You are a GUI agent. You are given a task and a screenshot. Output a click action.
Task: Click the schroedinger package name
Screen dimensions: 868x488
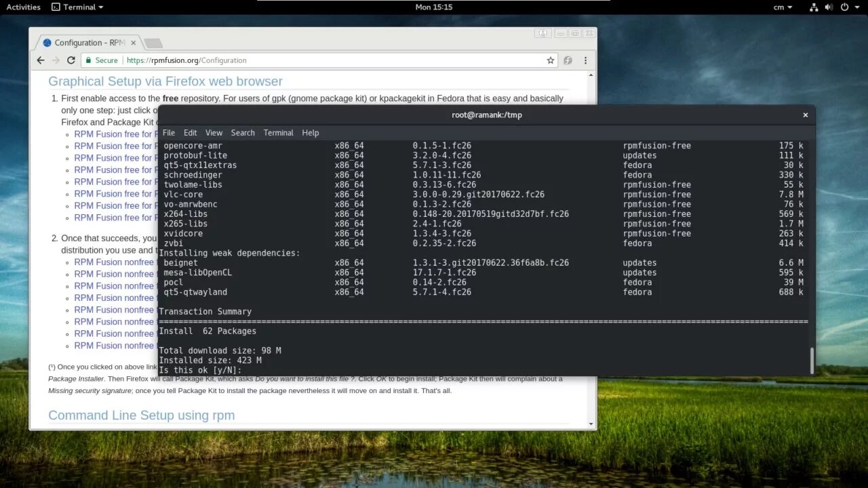click(x=193, y=175)
